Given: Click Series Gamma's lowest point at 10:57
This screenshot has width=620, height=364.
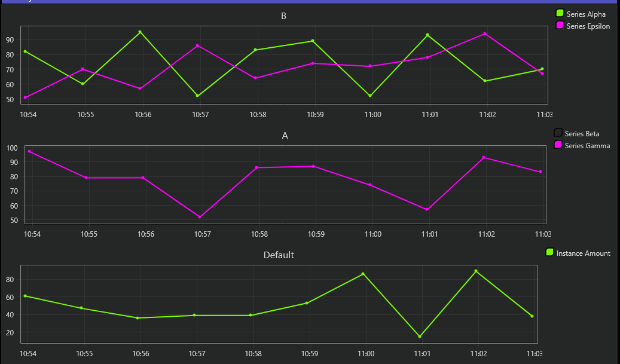Looking at the screenshot, I should [200, 217].
